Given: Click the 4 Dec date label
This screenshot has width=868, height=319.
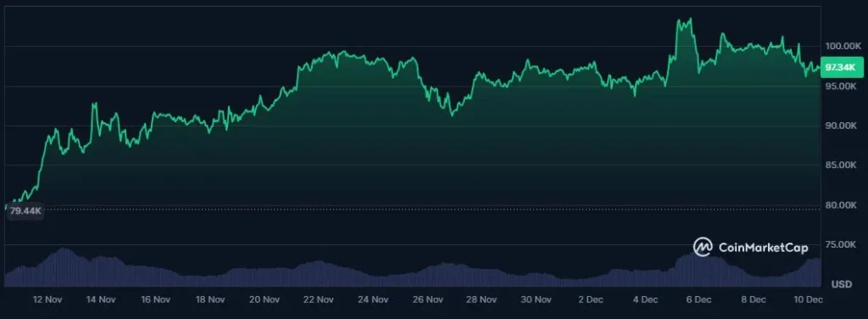Looking at the screenshot, I should pos(645,299).
